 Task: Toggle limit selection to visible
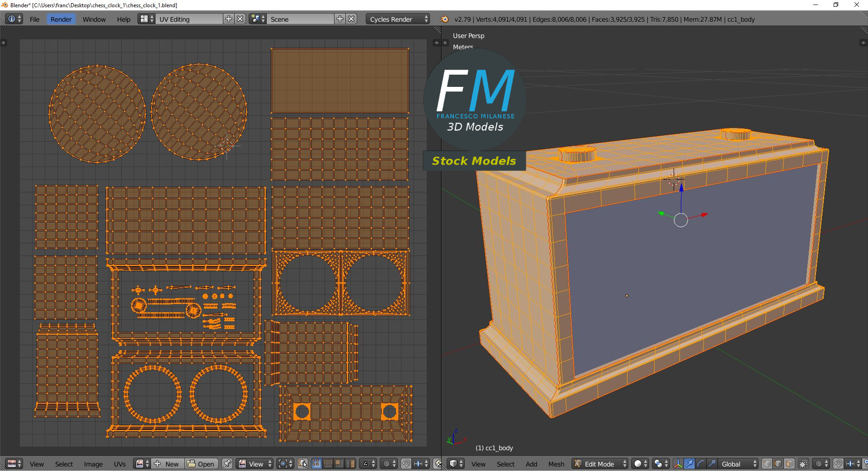tap(803, 464)
